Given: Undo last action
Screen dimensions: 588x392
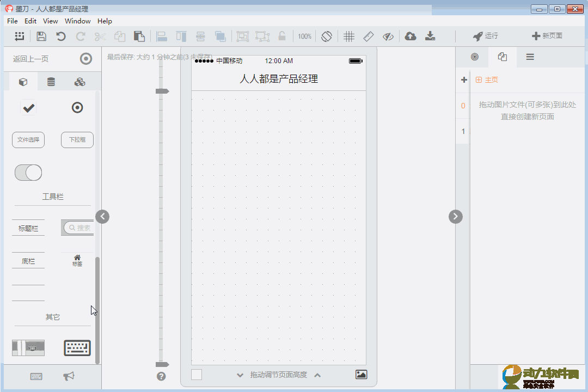Looking at the screenshot, I should click(61, 36).
